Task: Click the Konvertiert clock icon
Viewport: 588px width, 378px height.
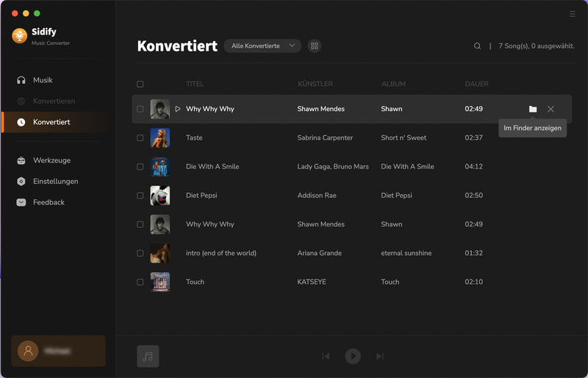Action: (21, 122)
